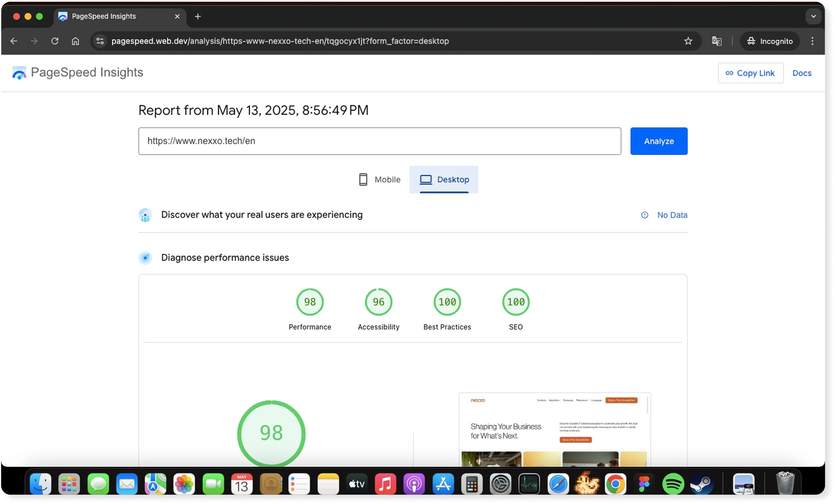Open Spotify from the dock
The width and height of the screenshot is (835, 504).
(x=673, y=484)
